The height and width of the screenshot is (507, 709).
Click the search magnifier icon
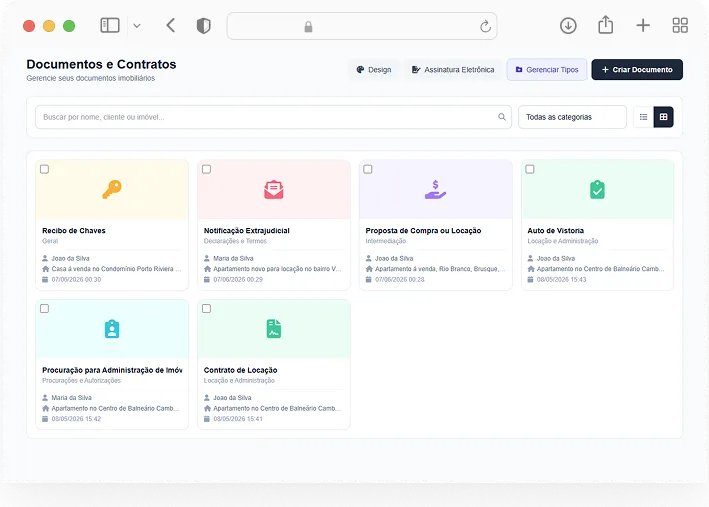coord(502,117)
